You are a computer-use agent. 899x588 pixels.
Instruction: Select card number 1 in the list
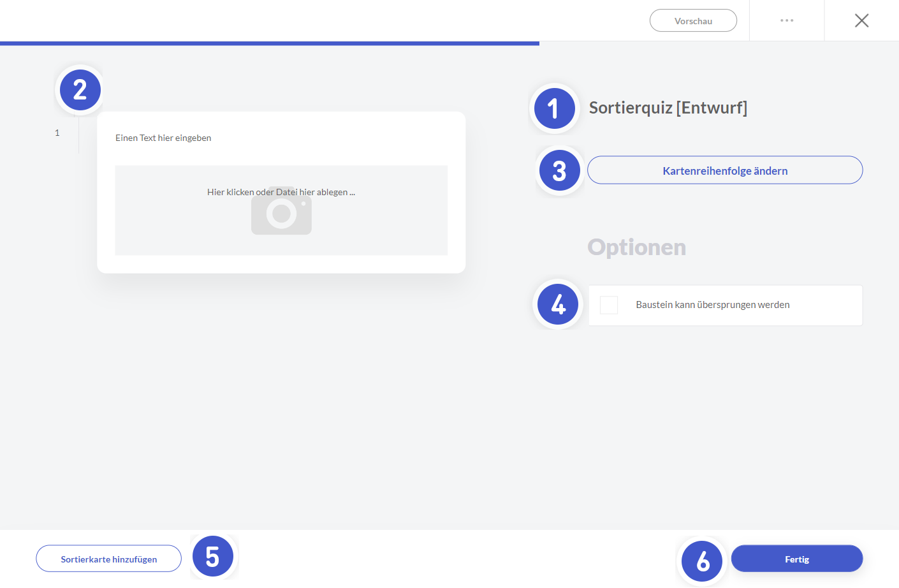click(57, 133)
